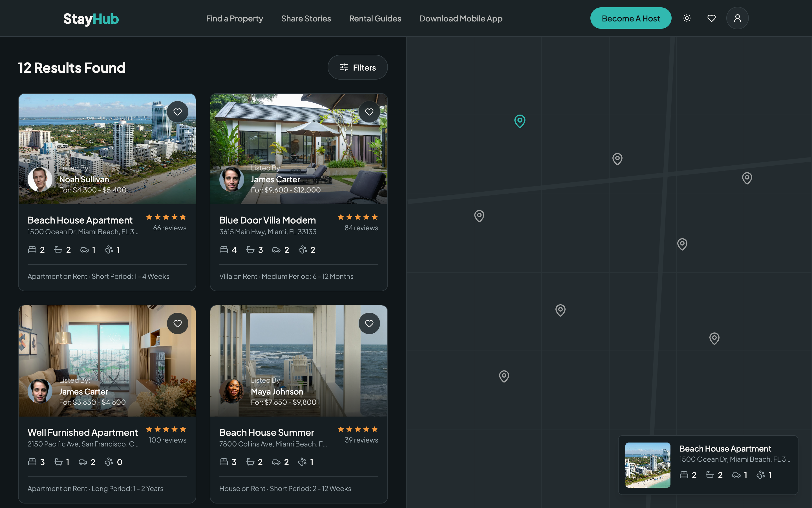Image resolution: width=812 pixels, height=508 pixels.
Task: Click 'Villa on Rent · Medium Period' text
Action: coord(286,276)
